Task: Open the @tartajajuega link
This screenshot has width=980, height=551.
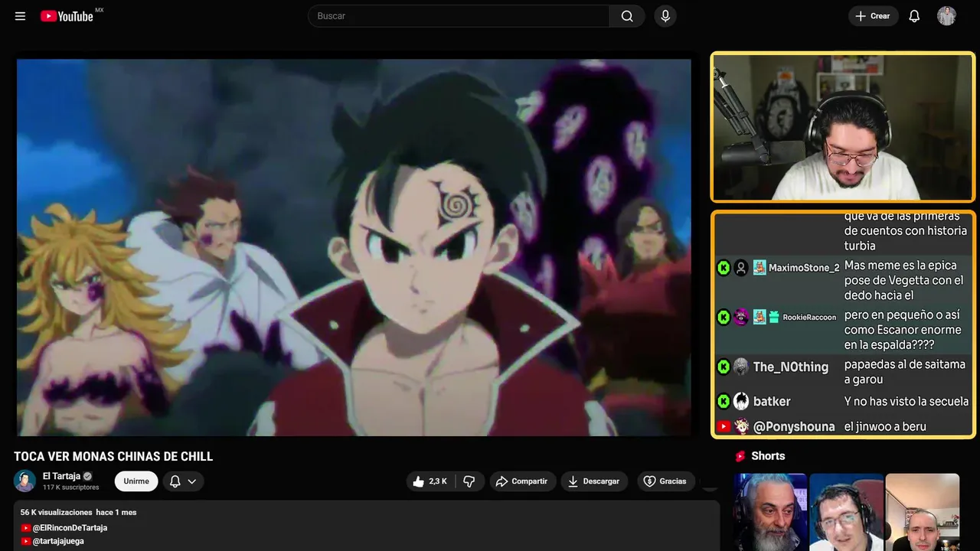Action: [58, 541]
